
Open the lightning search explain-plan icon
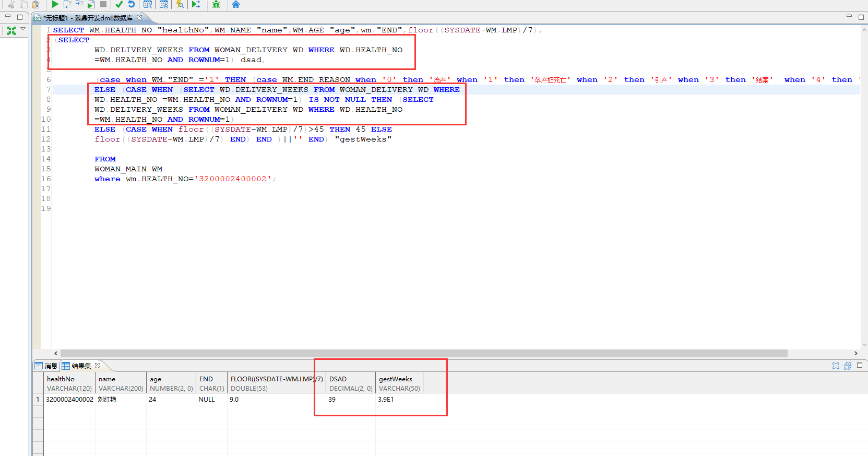[x=180, y=4]
